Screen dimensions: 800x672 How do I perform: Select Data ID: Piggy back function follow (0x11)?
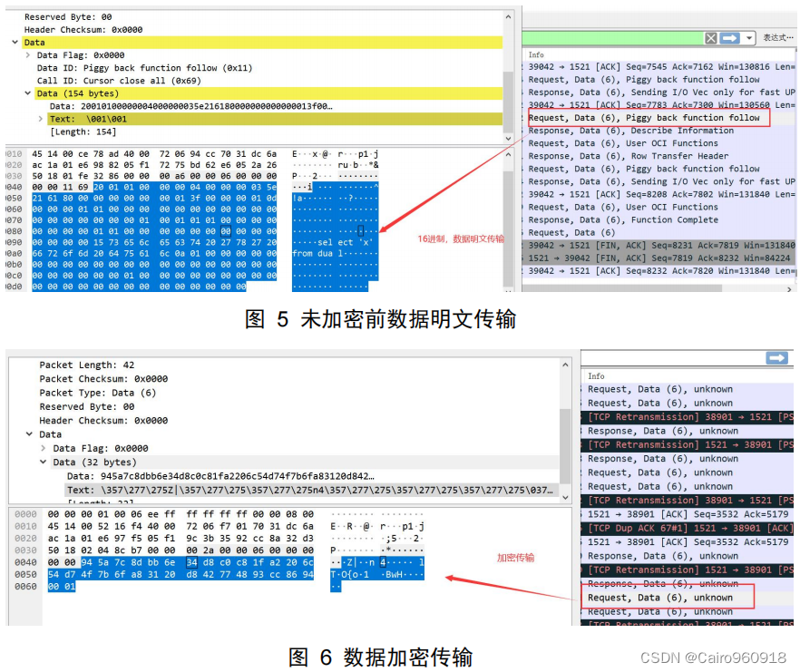tap(144, 68)
